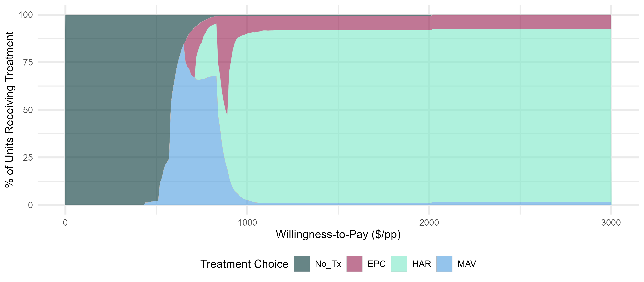Click the % of Units Receiving Treatment axis title

coord(10,110)
